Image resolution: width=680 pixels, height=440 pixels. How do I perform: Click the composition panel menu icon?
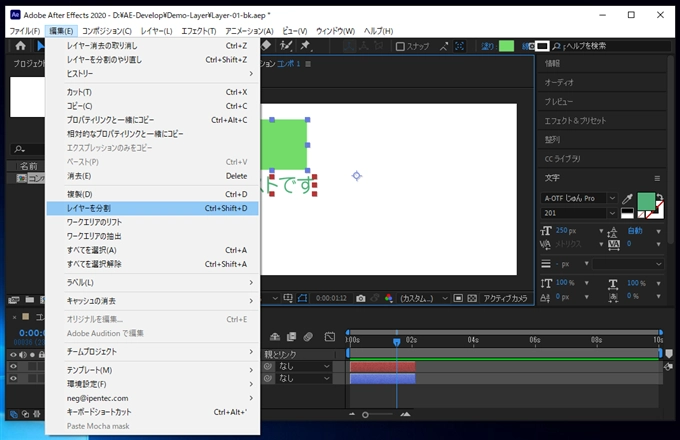(x=308, y=64)
